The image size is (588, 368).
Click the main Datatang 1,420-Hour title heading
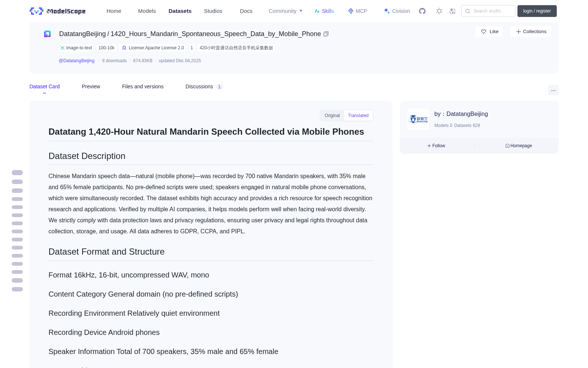pos(206,132)
